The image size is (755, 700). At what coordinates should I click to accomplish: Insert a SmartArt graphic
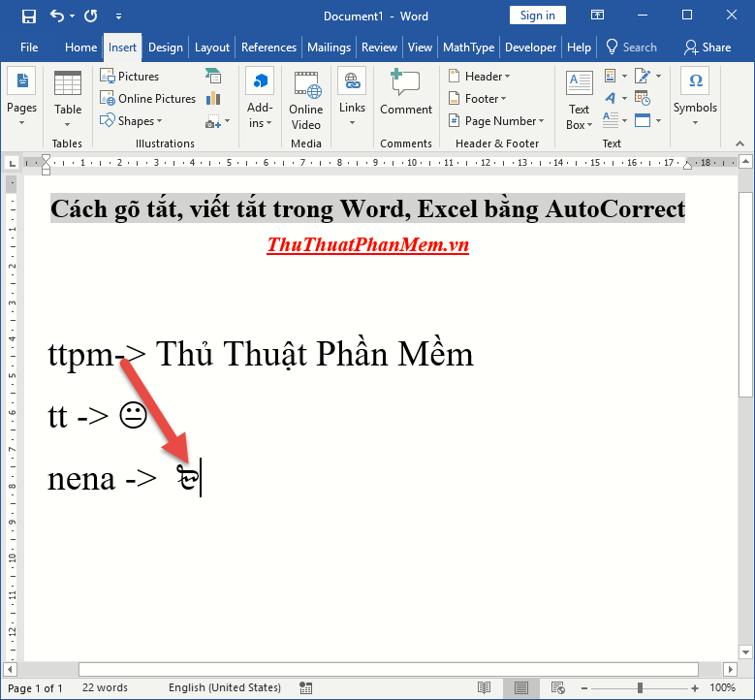tap(213, 77)
